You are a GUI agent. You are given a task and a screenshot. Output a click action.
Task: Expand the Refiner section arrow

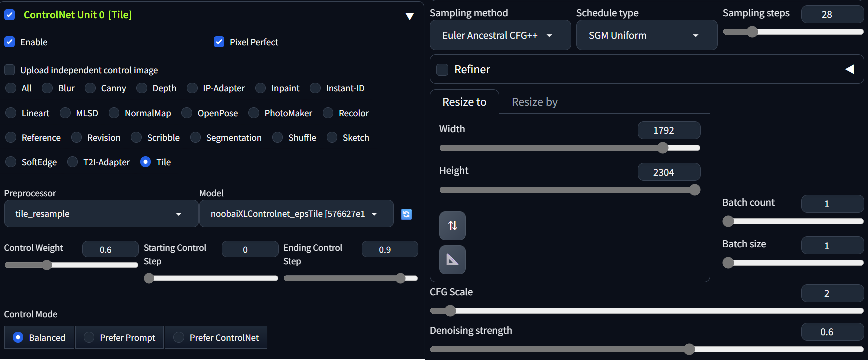[x=849, y=69]
